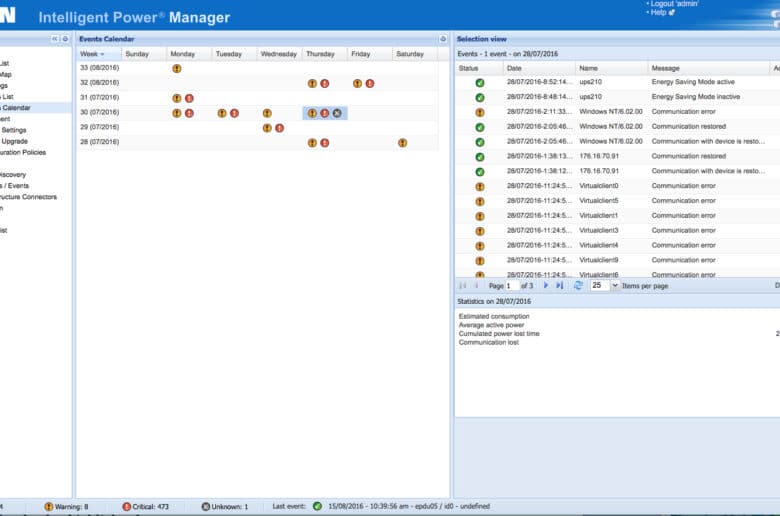The image size is (780, 516).
Task: Select the warning icon on Saturday of week 28
Action: [x=402, y=143]
